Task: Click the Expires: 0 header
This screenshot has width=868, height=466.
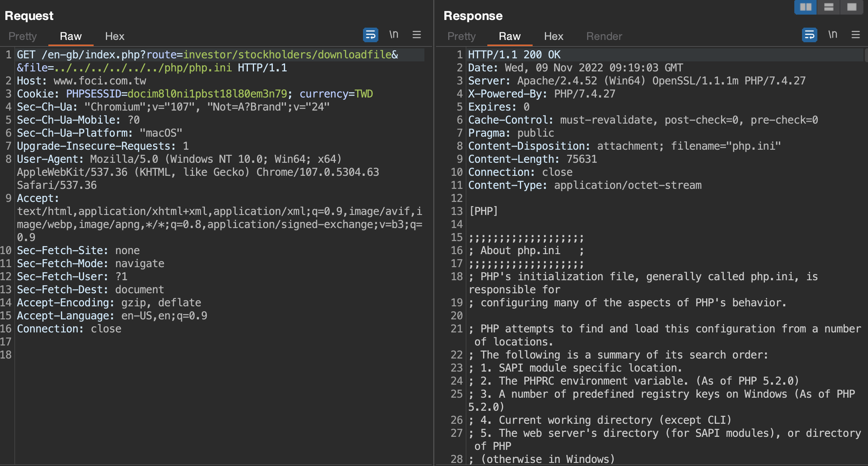Action: coord(499,107)
